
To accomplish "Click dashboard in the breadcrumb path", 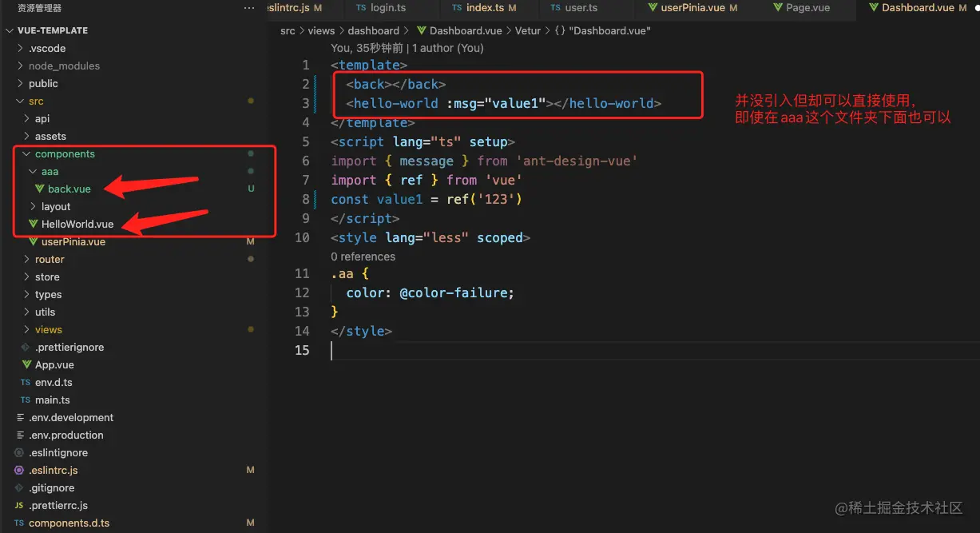I will tap(373, 30).
